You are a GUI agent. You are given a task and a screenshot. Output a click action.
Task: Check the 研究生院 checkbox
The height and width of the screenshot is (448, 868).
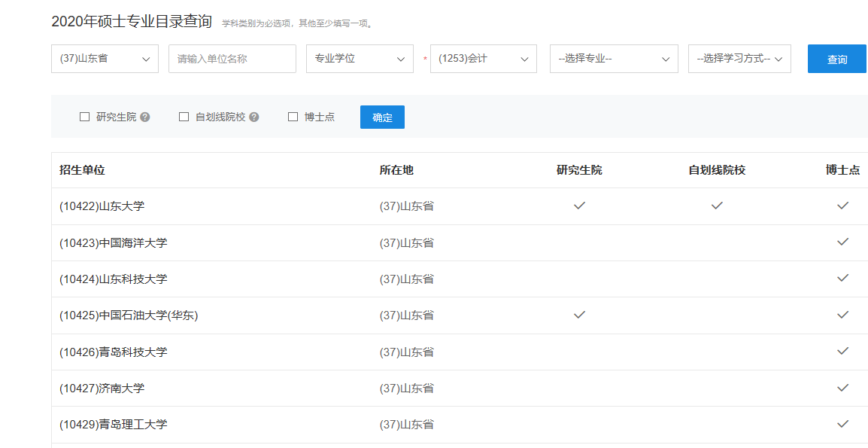85,117
